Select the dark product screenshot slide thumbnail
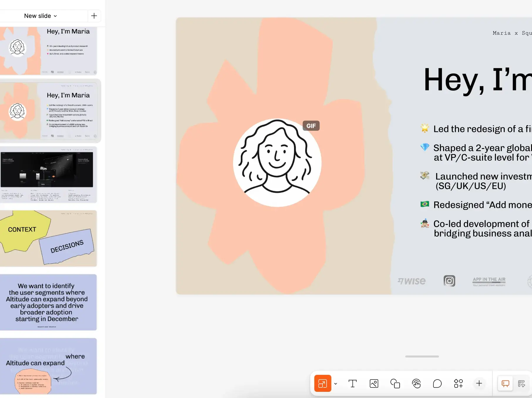Image resolution: width=532 pixels, height=398 pixels. (x=48, y=175)
